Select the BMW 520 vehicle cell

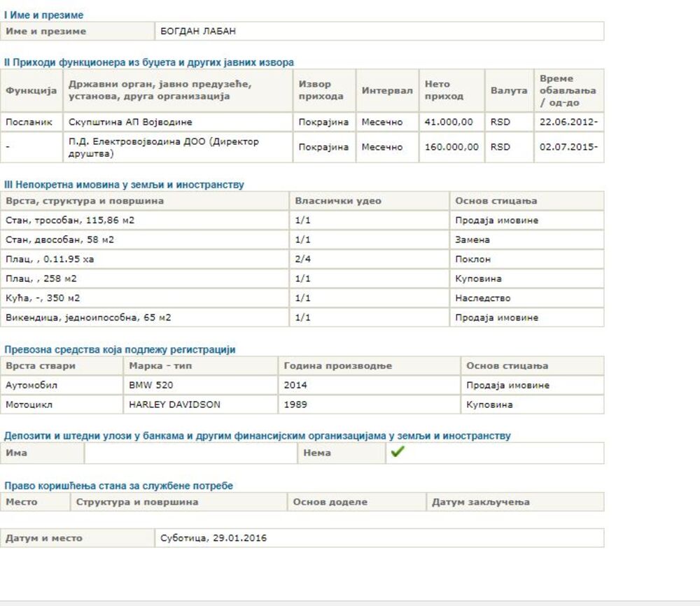pyautogui.click(x=151, y=385)
